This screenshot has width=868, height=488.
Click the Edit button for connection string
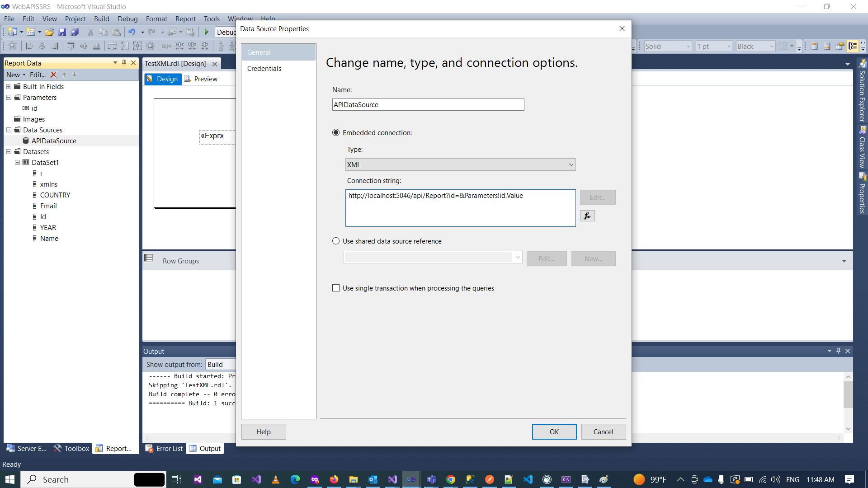coord(597,197)
